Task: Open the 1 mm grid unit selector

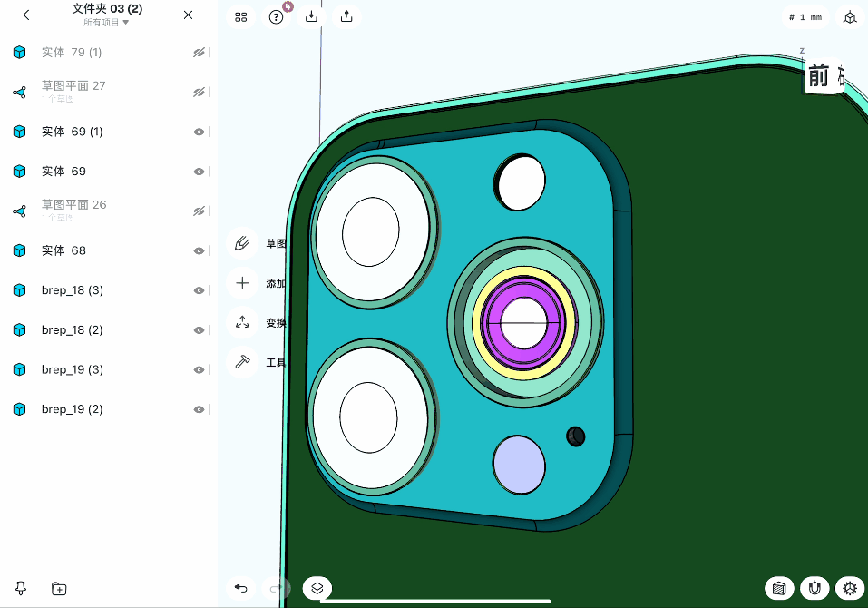Action: pyautogui.click(x=806, y=17)
